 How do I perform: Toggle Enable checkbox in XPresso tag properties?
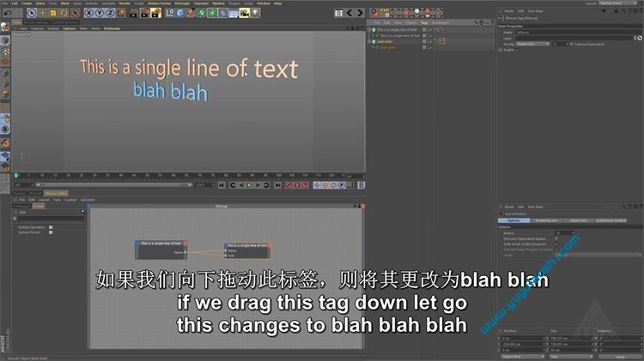pos(518,50)
